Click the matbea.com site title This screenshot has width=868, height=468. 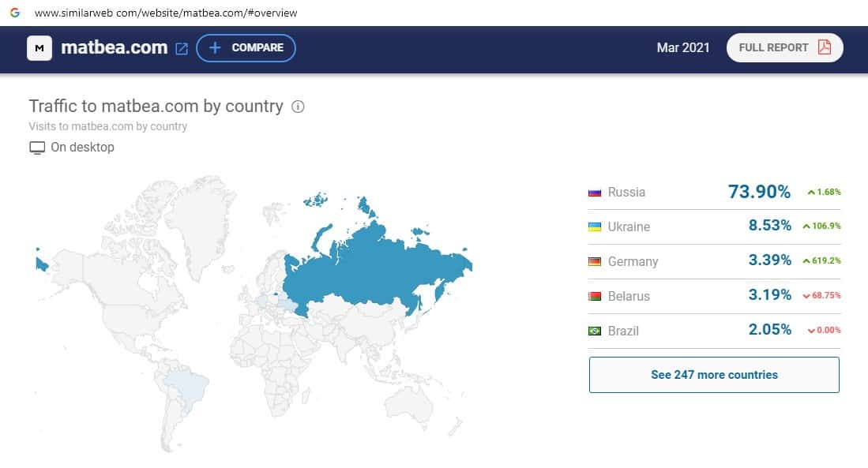114,47
